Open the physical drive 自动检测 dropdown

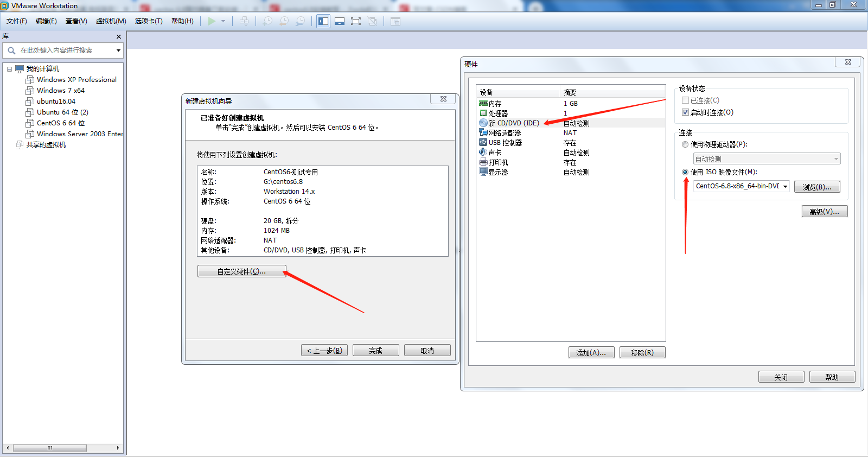pyautogui.click(x=767, y=159)
